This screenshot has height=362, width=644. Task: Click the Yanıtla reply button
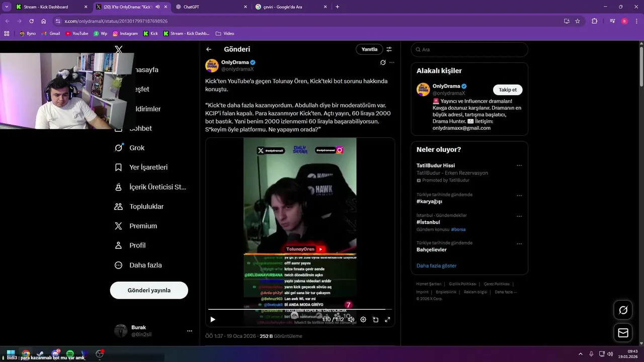369,49
